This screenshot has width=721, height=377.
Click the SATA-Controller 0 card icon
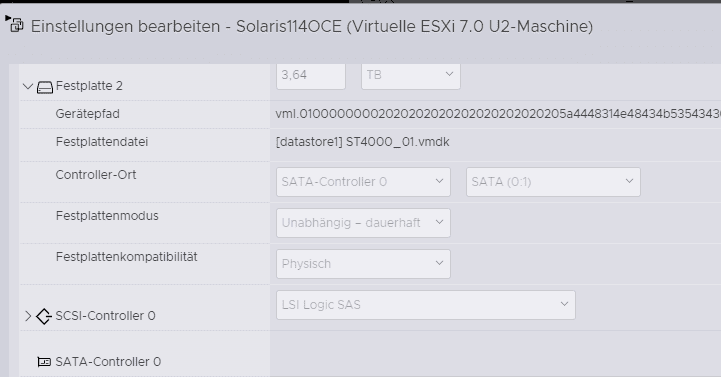(44, 362)
